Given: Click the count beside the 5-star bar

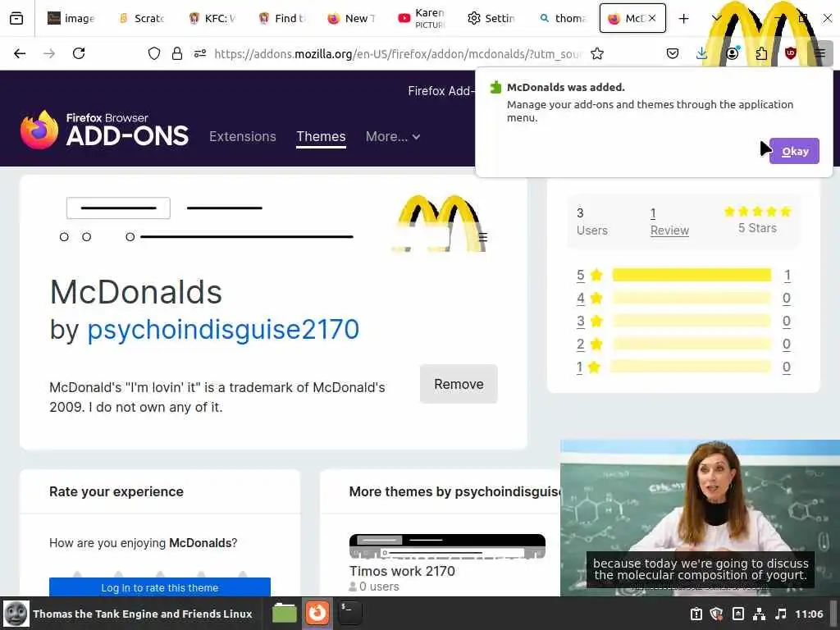Looking at the screenshot, I should (x=787, y=276).
